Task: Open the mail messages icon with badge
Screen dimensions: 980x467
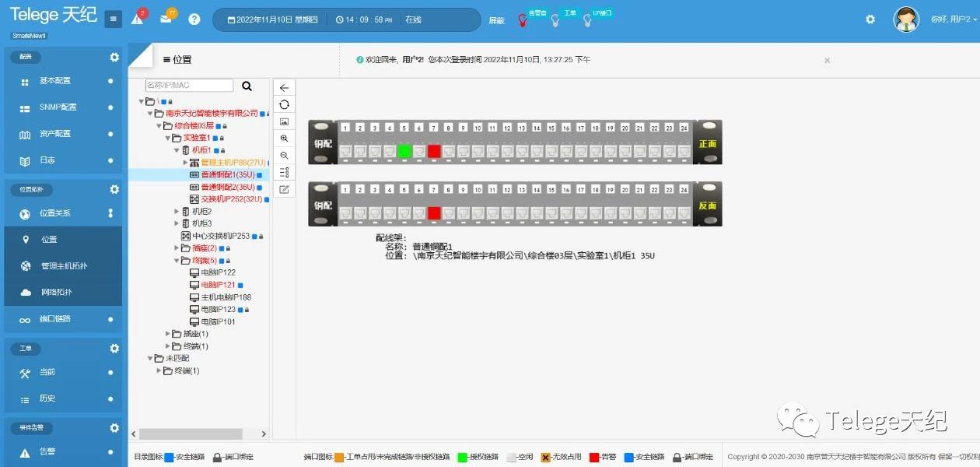Action: 166,19
